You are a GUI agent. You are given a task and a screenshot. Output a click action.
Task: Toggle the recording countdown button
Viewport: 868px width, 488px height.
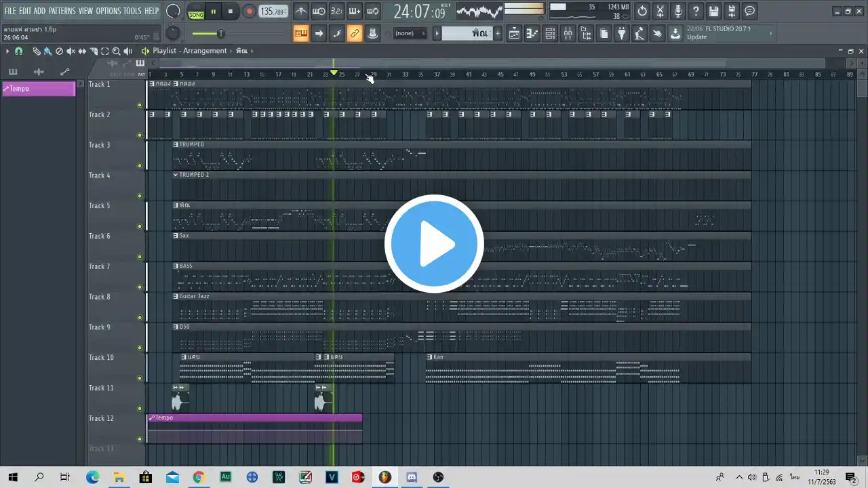pos(336,11)
